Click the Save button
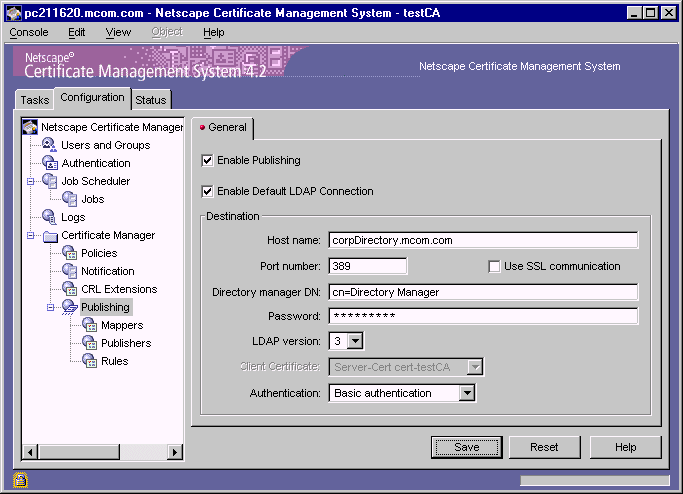The height and width of the screenshot is (494, 683). (467, 447)
